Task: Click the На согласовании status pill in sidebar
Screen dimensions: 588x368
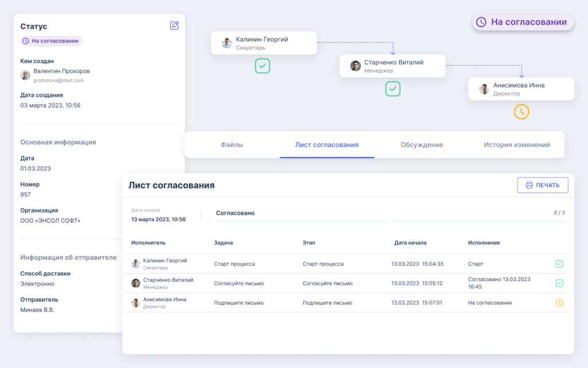Action: [x=51, y=41]
